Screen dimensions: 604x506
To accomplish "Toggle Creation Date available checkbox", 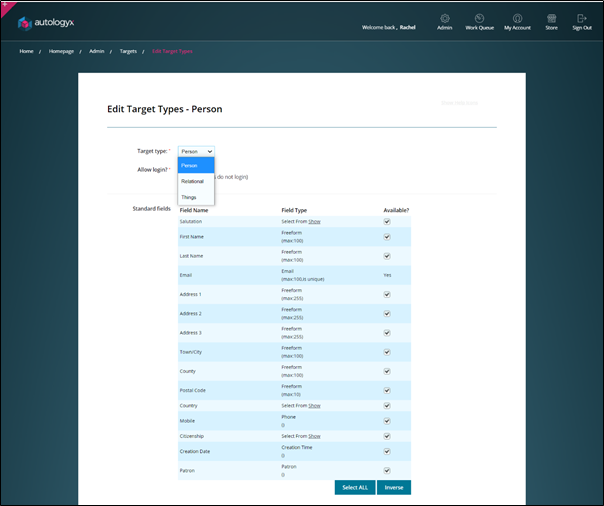I will [x=387, y=451].
